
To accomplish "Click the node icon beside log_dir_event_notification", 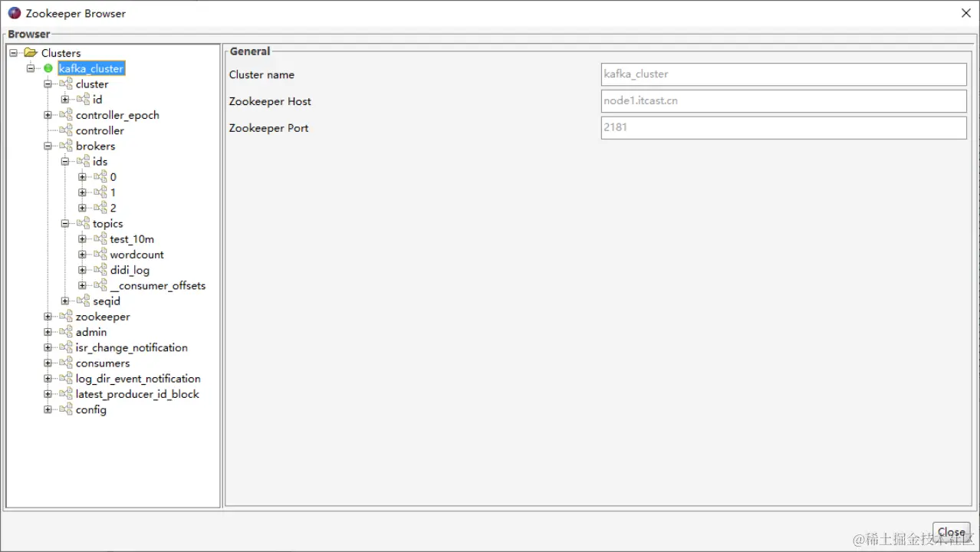I will click(66, 379).
